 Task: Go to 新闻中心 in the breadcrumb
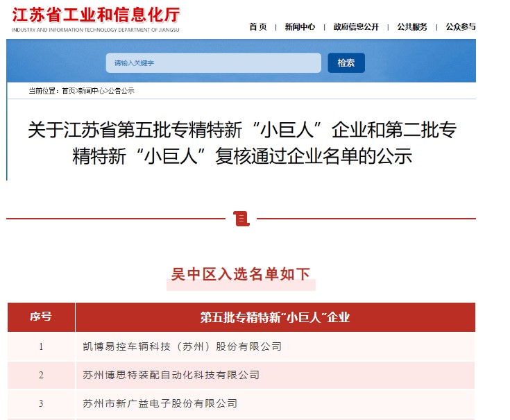point(92,91)
